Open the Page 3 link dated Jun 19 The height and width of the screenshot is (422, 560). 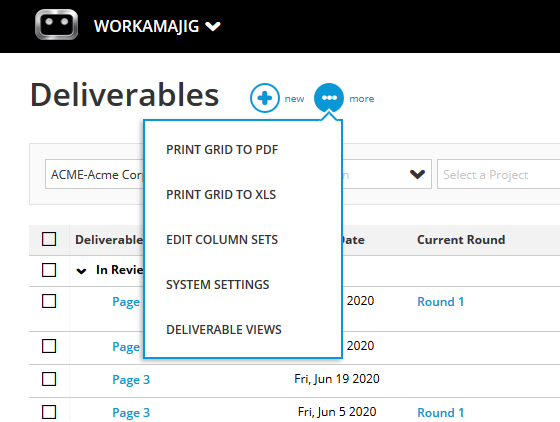tap(131, 380)
